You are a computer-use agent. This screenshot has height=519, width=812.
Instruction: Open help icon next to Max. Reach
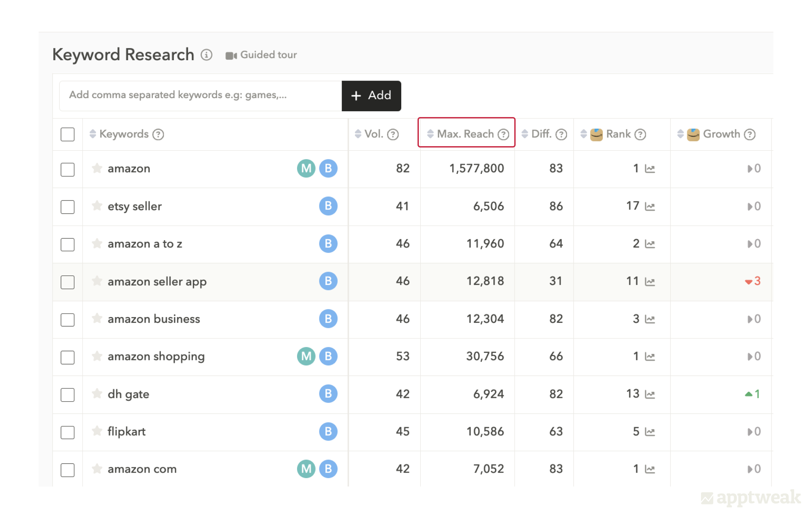tap(503, 134)
